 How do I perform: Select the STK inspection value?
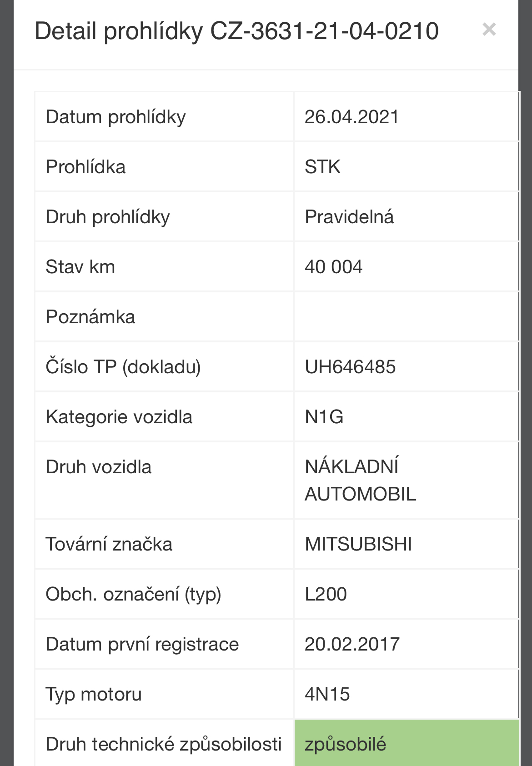coord(322,167)
